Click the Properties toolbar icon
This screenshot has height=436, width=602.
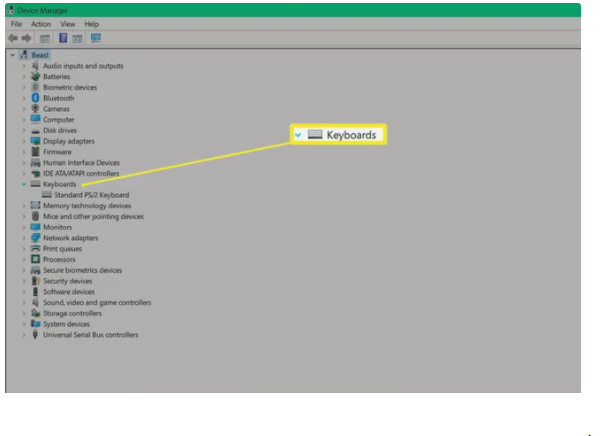(x=45, y=38)
